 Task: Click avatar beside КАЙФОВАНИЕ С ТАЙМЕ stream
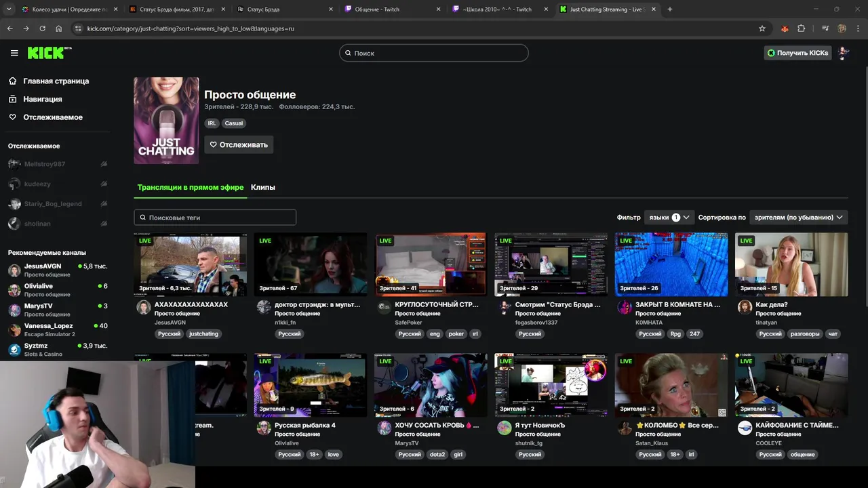click(x=745, y=428)
